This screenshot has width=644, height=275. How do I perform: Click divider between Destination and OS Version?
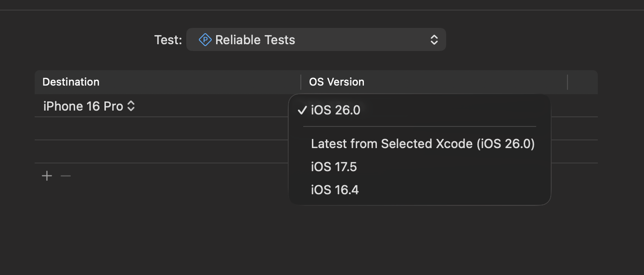[301, 82]
